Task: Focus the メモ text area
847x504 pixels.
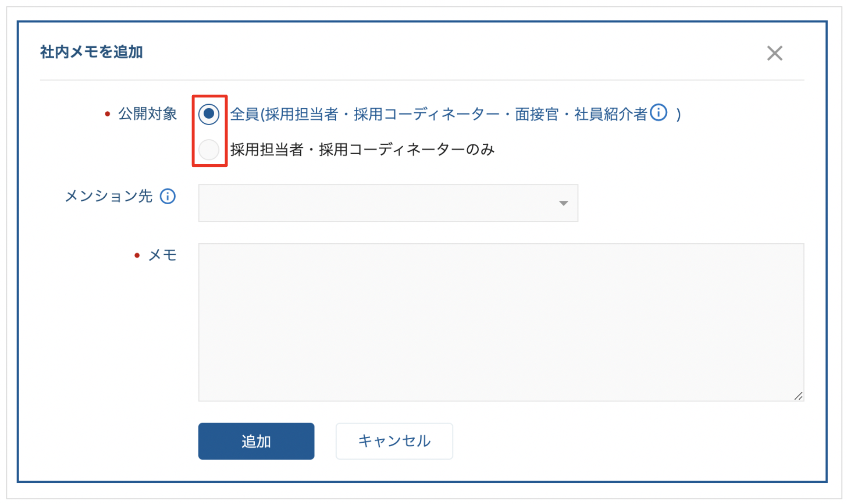Action: pos(501,322)
